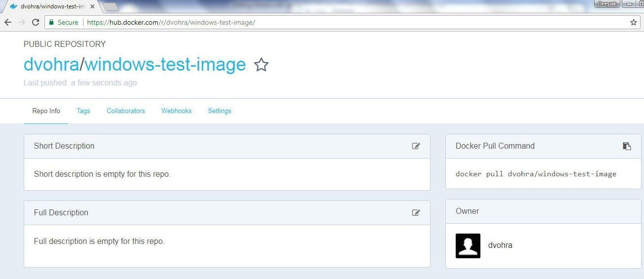
Task: Click the browser back arrow
Action: (8, 22)
